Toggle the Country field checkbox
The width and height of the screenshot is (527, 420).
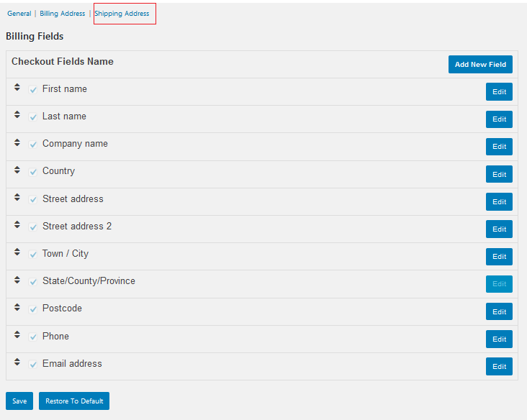pyautogui.click(x=32, y=172)
